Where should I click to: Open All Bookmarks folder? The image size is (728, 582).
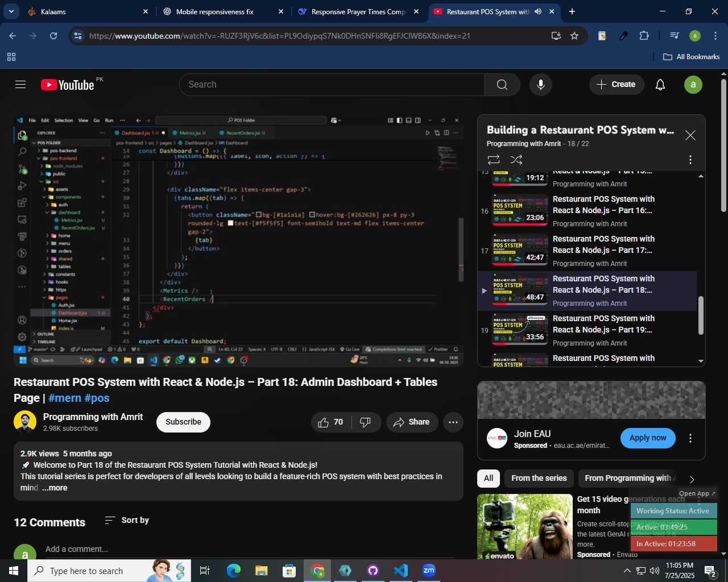692,57
